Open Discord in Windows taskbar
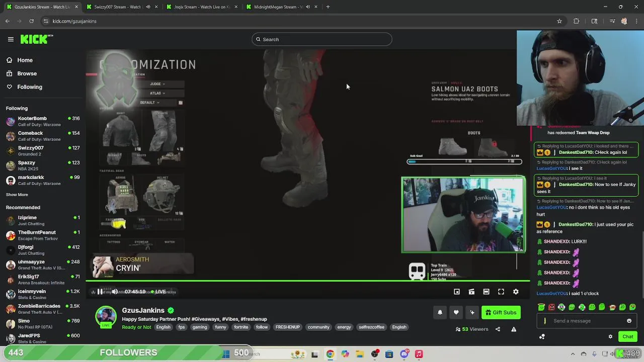The width and height of the screenshot is (644, 362). click(404, 354)
